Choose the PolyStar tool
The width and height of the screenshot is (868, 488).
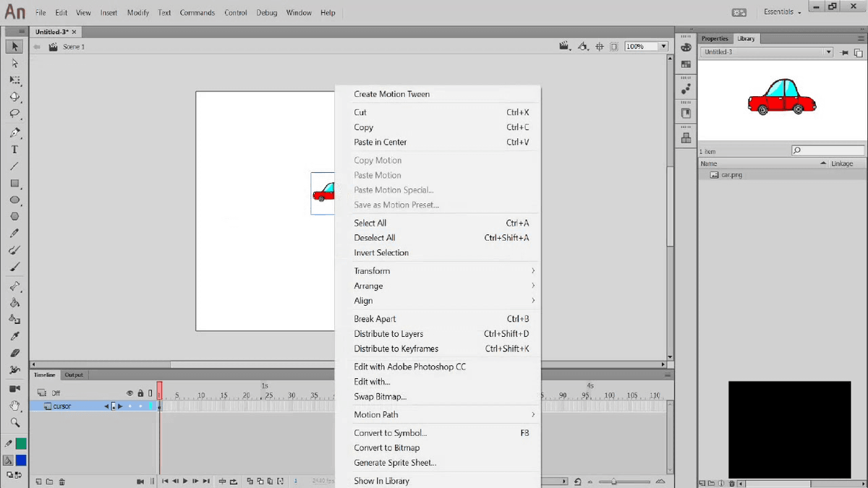click(14, 216)
